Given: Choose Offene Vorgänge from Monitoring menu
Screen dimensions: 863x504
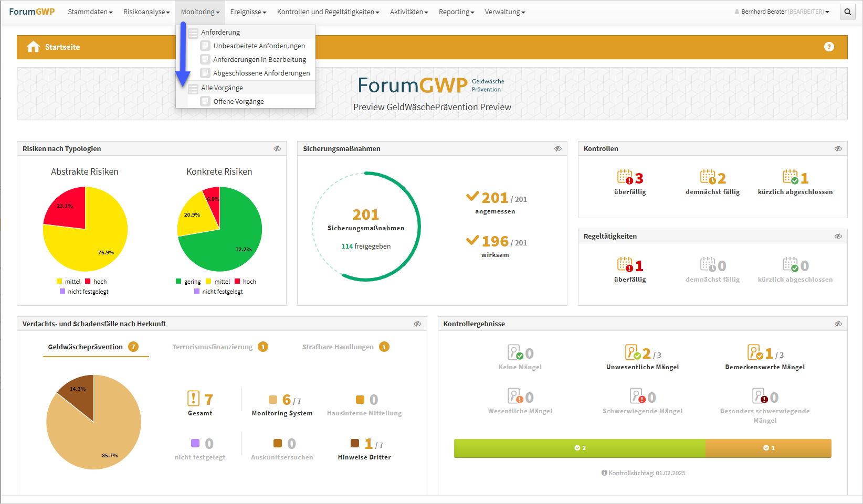Looking at the screenshot, I should coord(238,102).
